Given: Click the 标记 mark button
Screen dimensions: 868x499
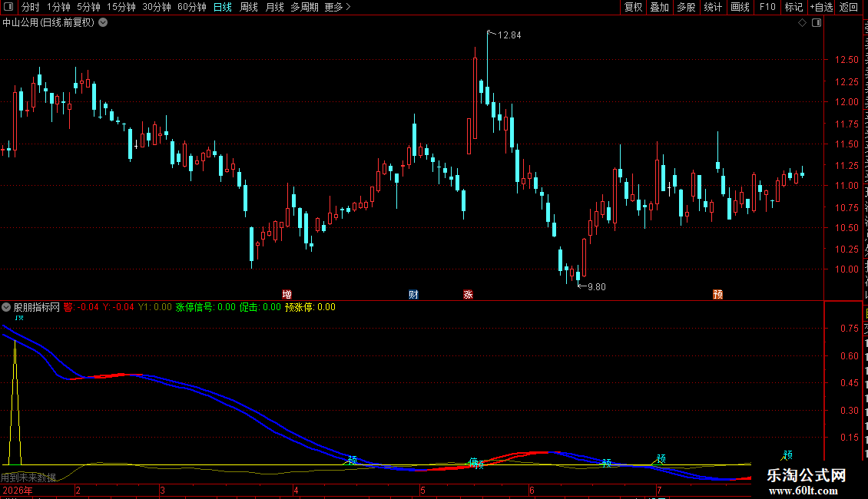Looking at the screenshot, I should click(793, 7).
